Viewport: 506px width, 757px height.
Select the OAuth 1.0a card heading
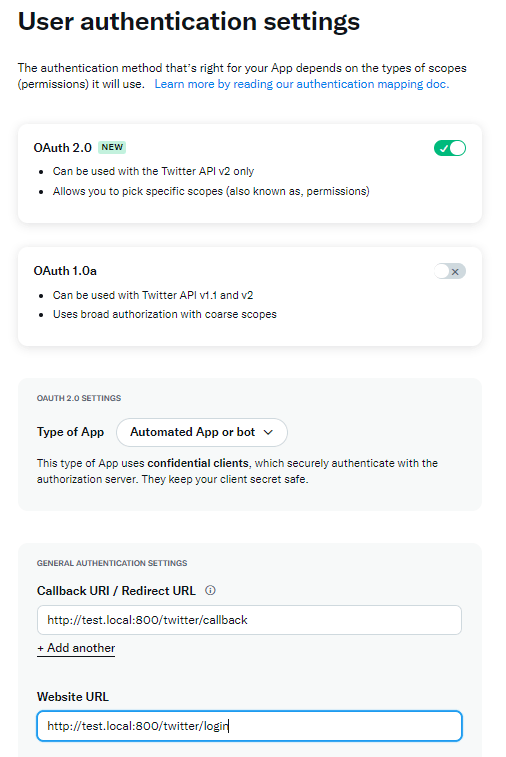[x=65, y=271]
